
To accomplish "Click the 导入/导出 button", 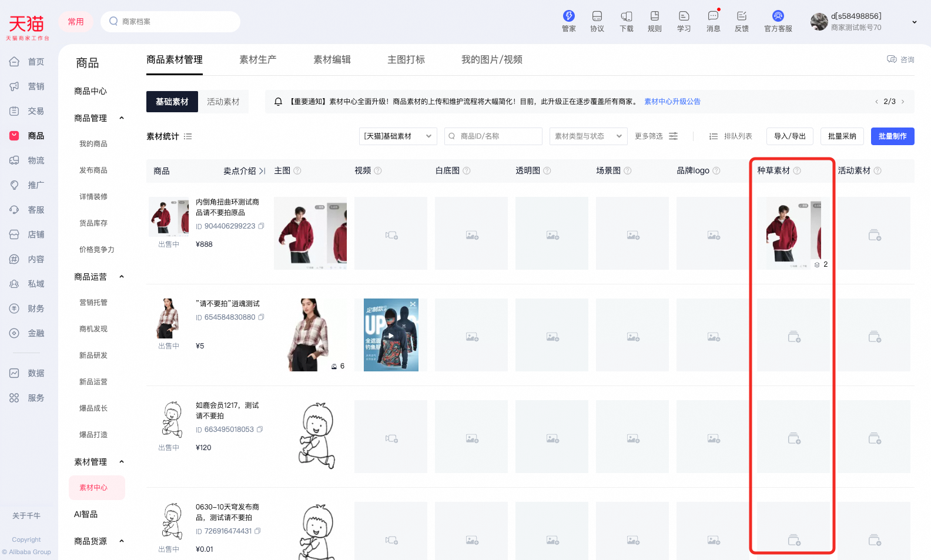I will [790, 136].
